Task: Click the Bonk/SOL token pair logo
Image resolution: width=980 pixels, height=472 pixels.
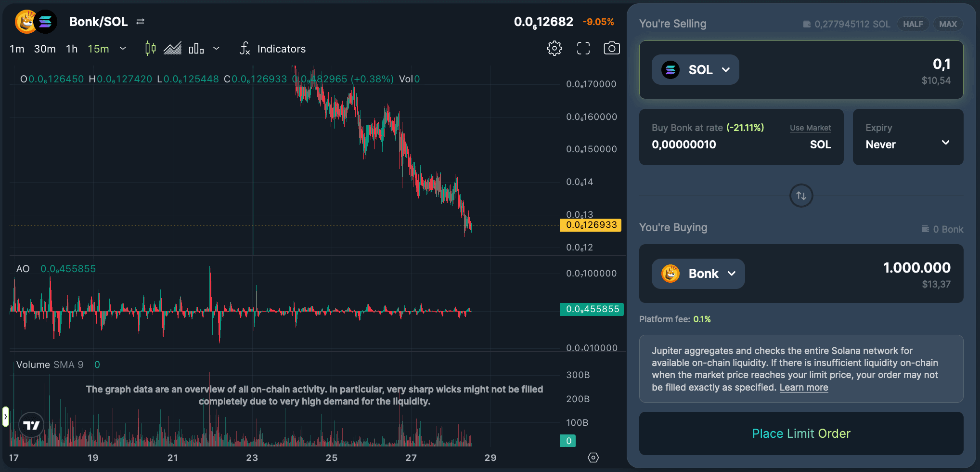Action: (x=36, y=22)
